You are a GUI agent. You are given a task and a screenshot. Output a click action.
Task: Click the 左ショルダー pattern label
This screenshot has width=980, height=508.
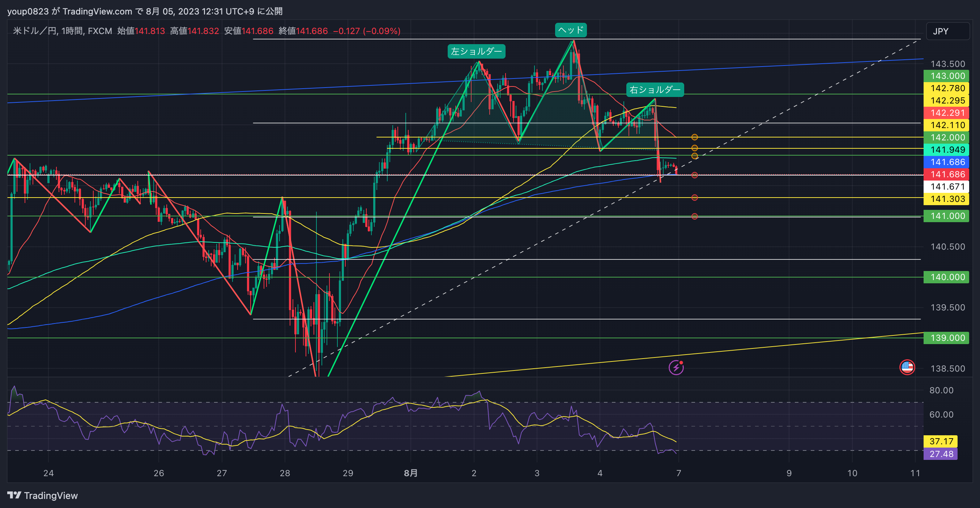click(476, 51)
